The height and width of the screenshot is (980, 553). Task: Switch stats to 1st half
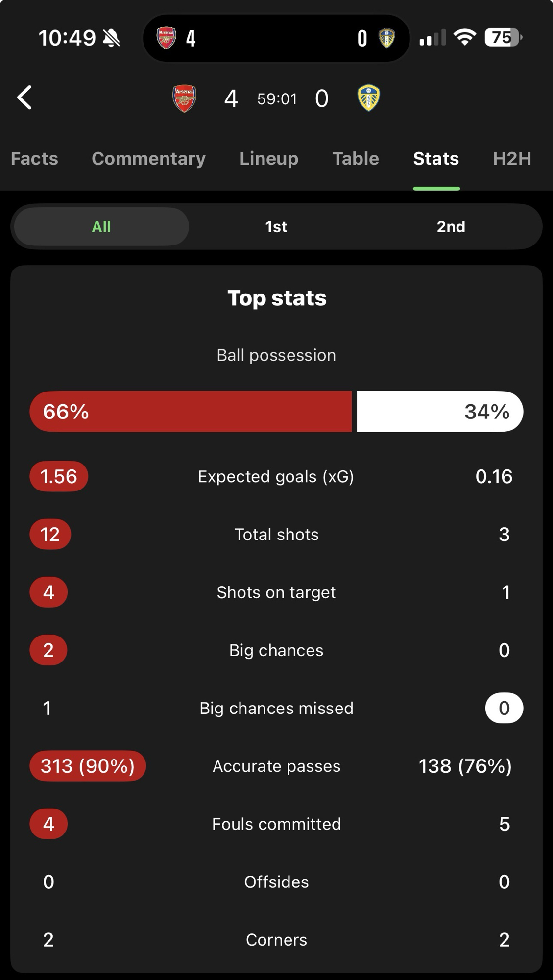point(276,227)
